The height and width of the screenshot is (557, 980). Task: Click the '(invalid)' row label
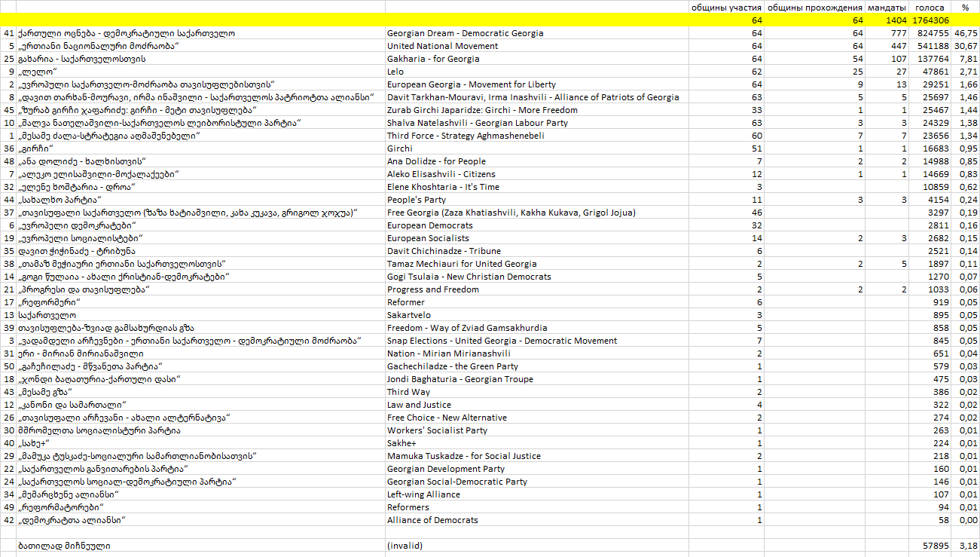click(537, 546)
